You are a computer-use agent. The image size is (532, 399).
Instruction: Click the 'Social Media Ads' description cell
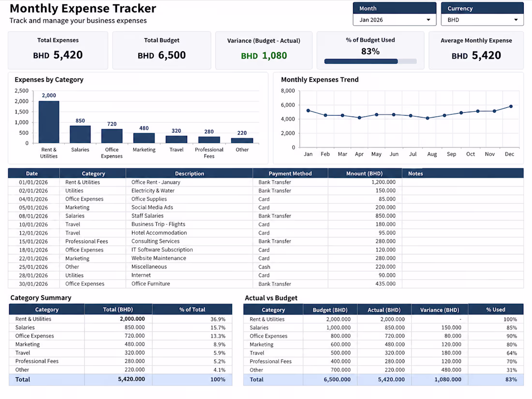189,207
